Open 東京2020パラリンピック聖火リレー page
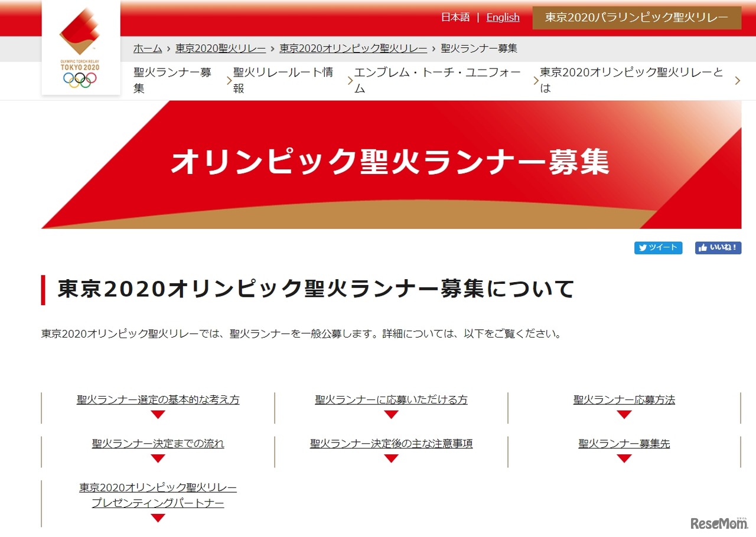Screen dimensions: 756x537 click(x=637, y=18)
